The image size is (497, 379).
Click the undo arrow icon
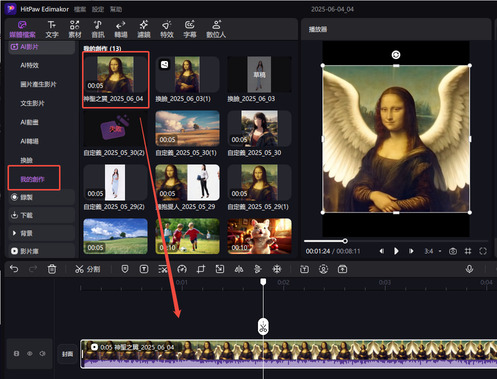pos(14,269)
